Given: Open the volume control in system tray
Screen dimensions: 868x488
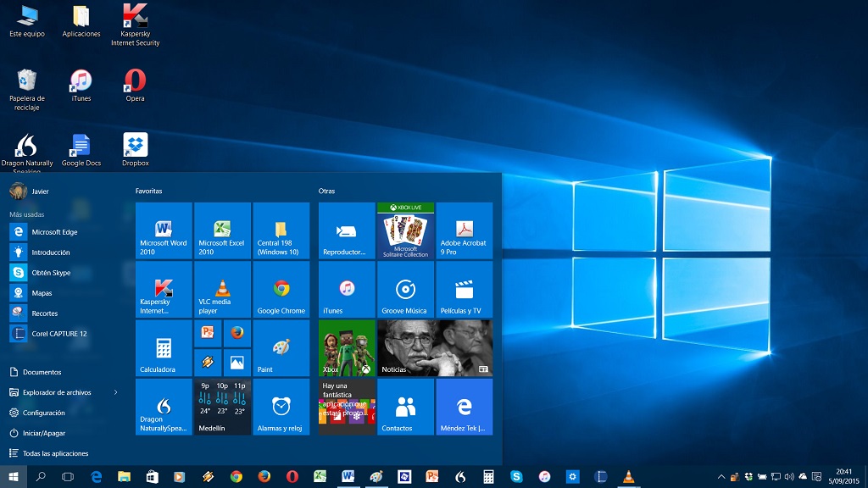Looking at the screenshot, I should pyautogui.click(x=789, y=476).
